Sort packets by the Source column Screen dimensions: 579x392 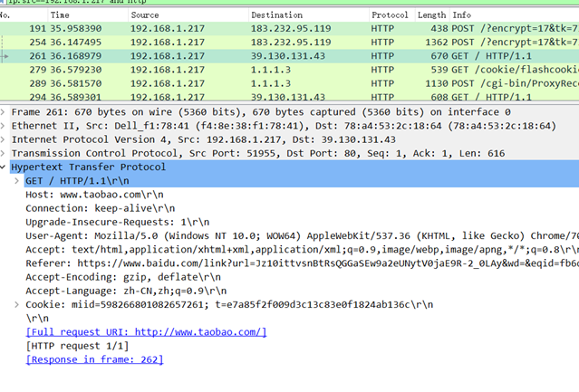pos(188,15)
